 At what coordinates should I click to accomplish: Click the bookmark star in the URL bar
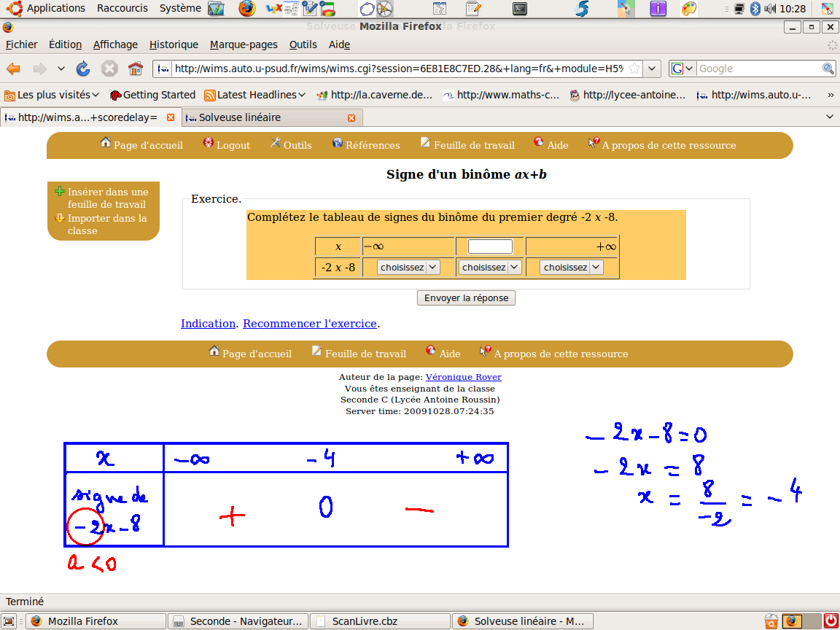pyautogui.click(x=634, y=69)
